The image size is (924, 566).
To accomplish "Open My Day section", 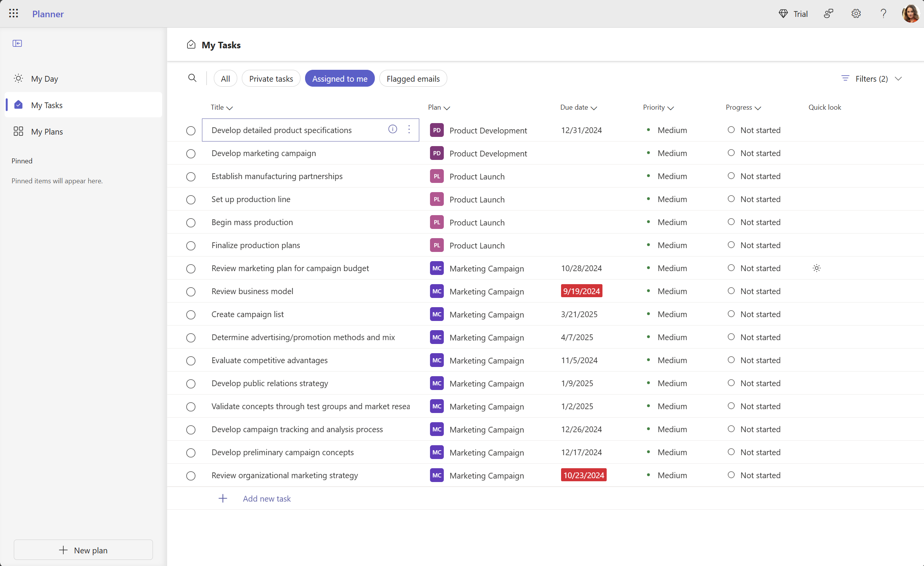I will pos(44,79).
